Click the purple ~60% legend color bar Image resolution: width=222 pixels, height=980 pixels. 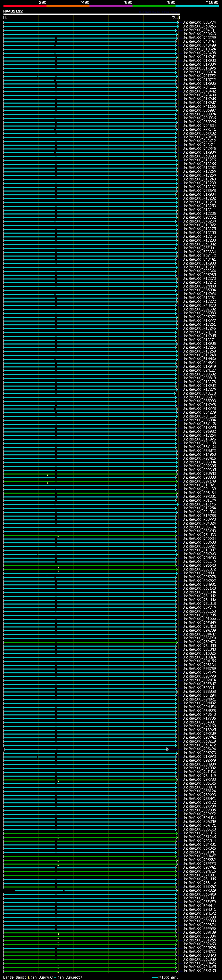pos(111,6)
